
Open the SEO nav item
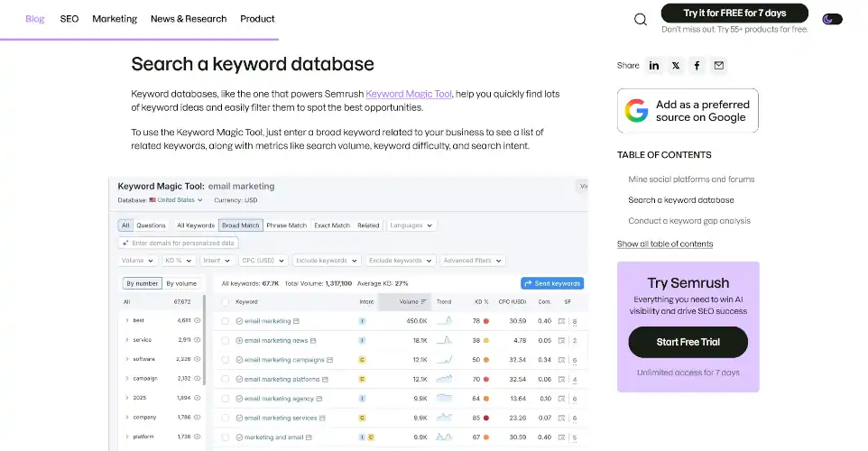(69, 19)
